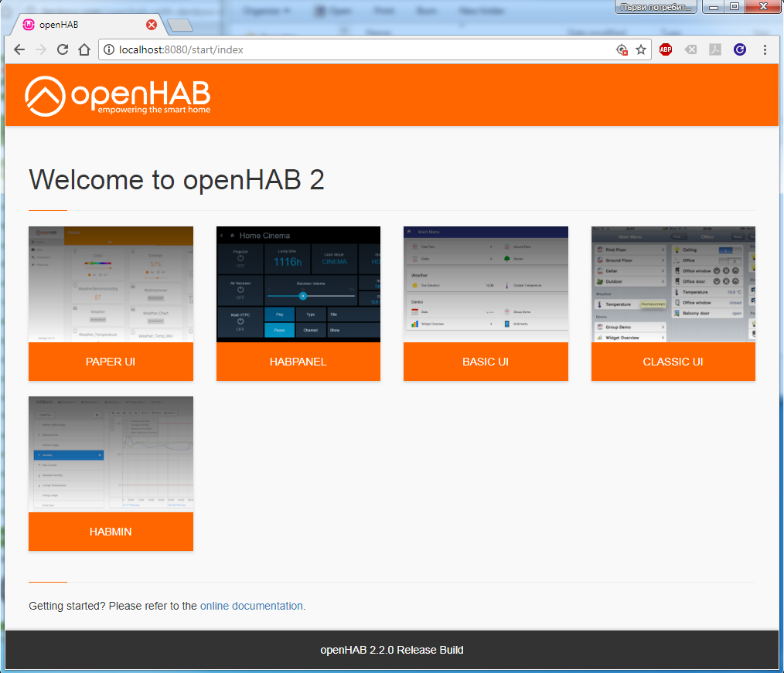Open the Adblock Plus extension
This screenshot has height=673, width=784.
666,49
